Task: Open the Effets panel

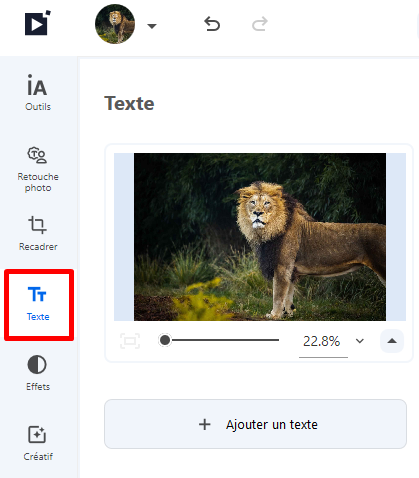Action: click(x=37, y=373)
